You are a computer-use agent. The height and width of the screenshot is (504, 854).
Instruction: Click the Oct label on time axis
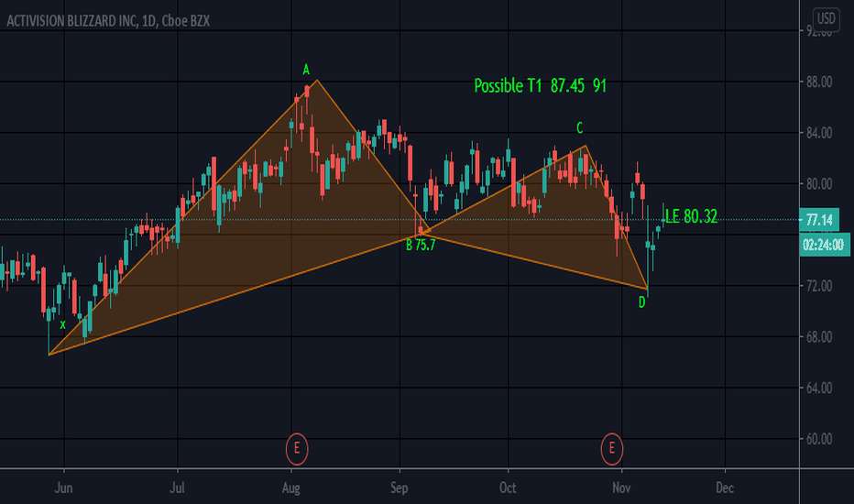508,488
